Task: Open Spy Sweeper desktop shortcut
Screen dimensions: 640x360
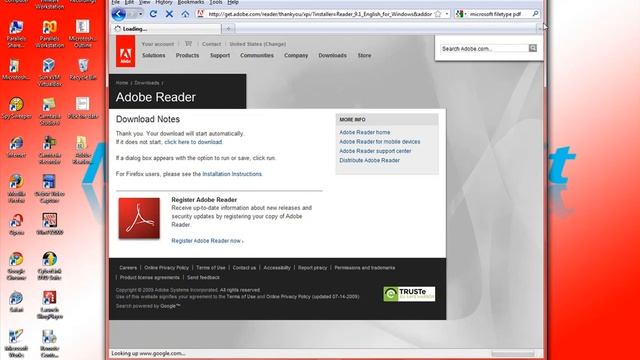Action: point(16,108)
